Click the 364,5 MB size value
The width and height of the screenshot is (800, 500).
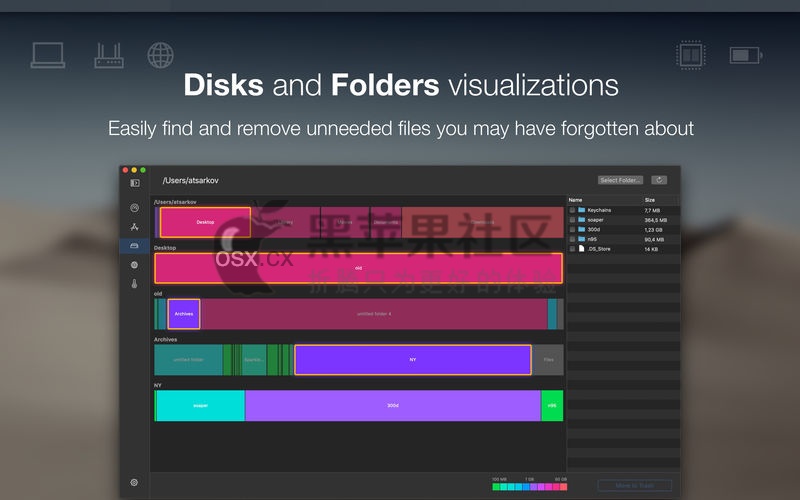click(656, 220)
